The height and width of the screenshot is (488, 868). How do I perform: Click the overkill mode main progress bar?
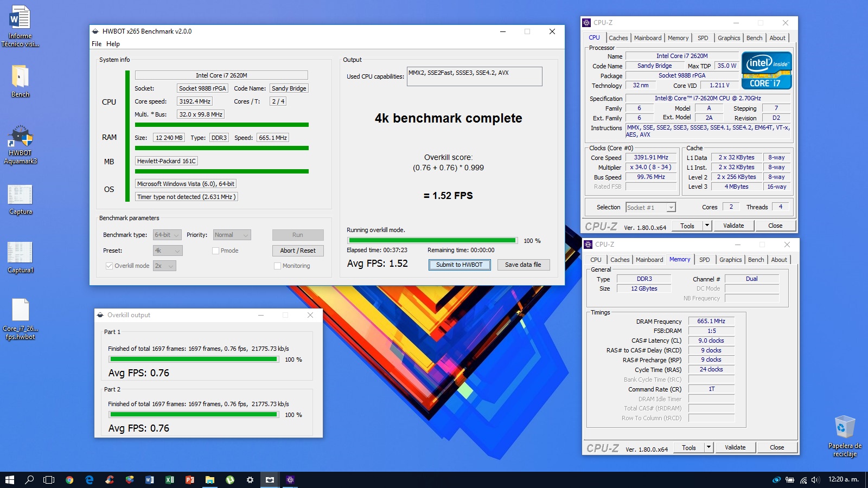(432, 240)
